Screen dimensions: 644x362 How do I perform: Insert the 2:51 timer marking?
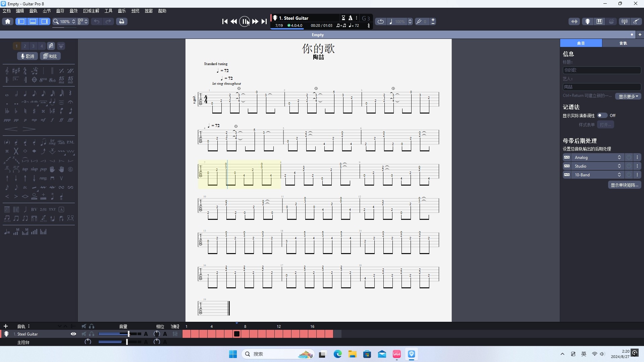click(x=43, y=209)
